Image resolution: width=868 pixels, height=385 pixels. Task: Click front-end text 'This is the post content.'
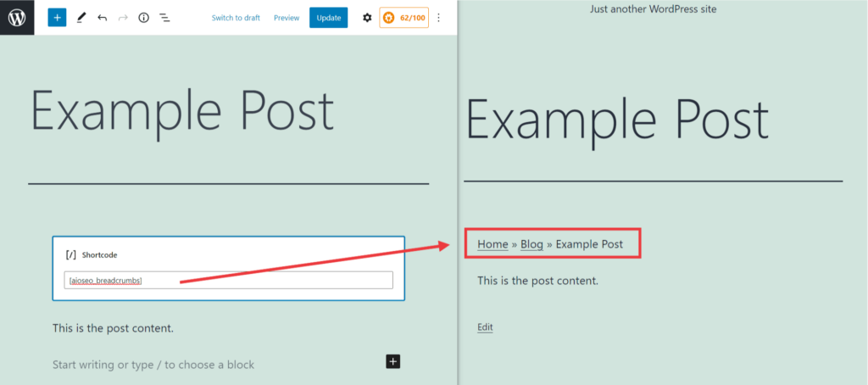pyautogui.click(x=538, y=281)
